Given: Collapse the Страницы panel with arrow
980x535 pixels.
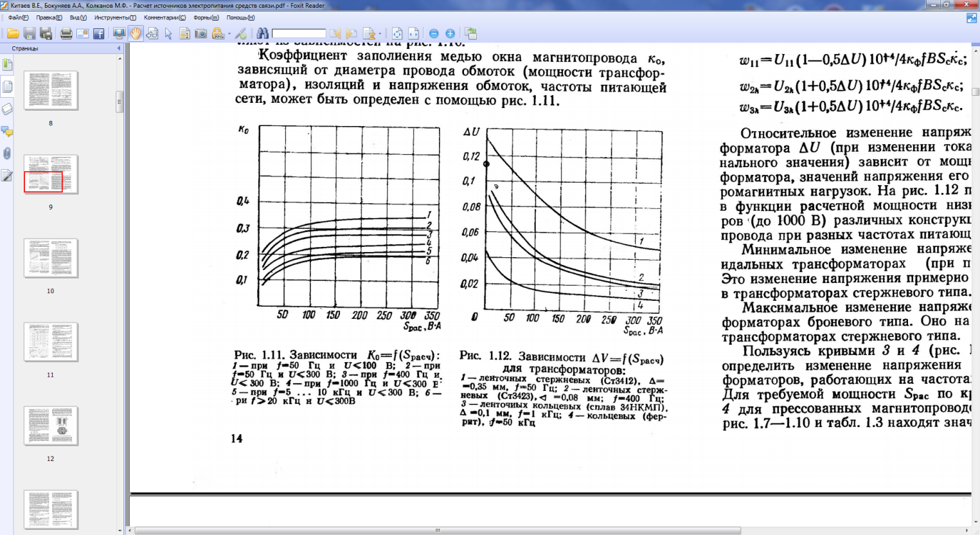Looking at the screenshot, I should [x=119, y=48].
